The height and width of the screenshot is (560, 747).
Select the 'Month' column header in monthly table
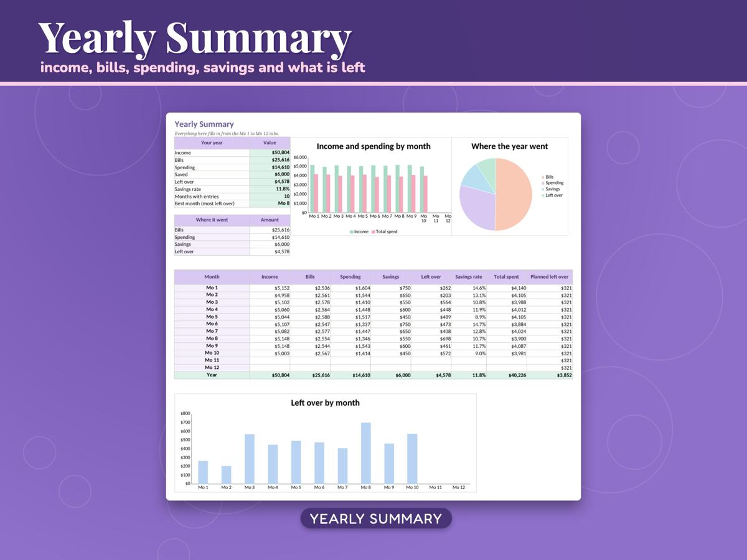pyautogui.click(x=212, y=277)
